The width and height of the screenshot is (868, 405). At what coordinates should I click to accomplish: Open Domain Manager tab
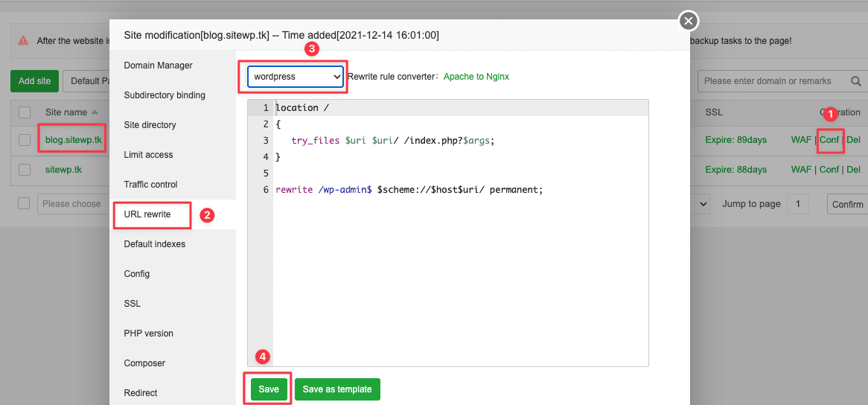(159, 66)
